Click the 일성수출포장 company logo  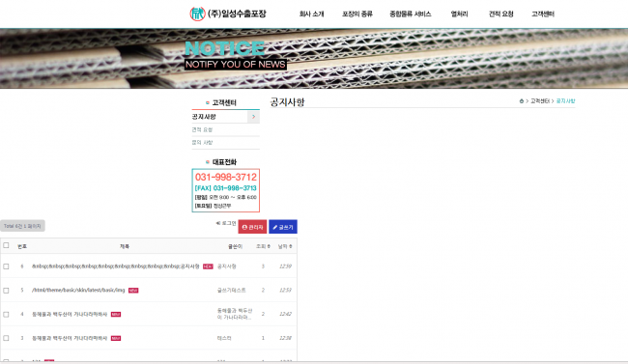tap(228, 14)
